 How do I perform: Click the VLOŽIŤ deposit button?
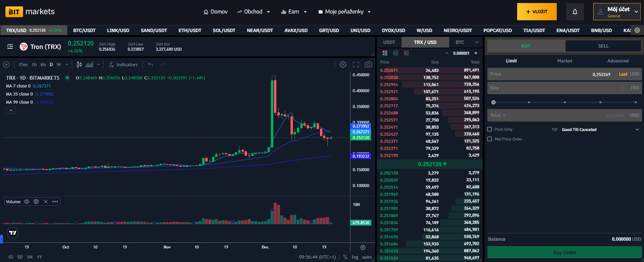537,12
